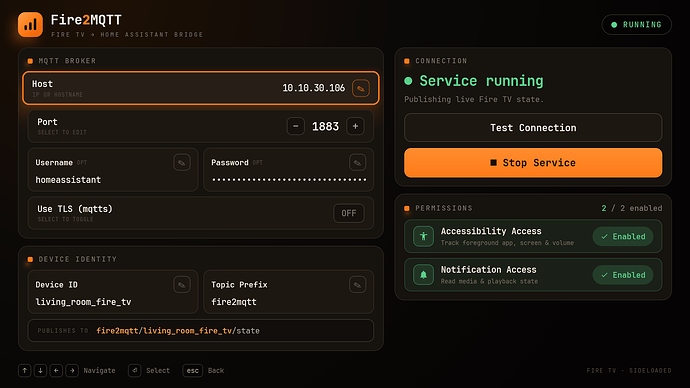Click the RUNNING status pill
Viewport: 690px width, 388px height.
(636, 25)
